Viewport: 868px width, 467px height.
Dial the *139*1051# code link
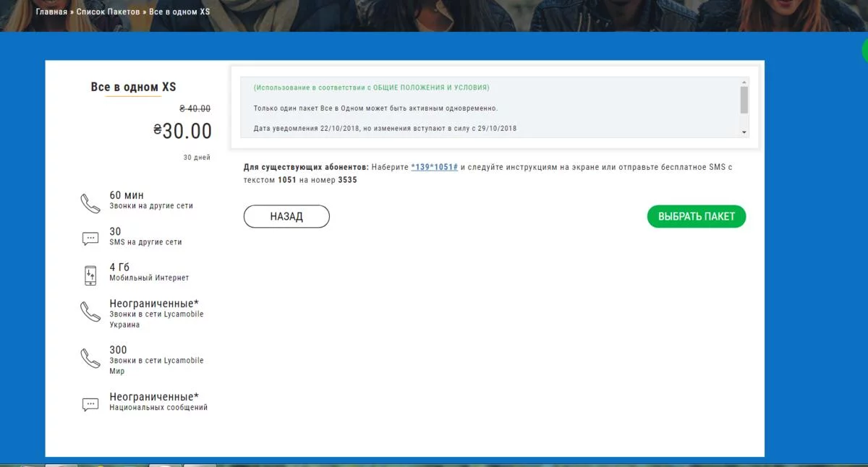click(434, 167)
